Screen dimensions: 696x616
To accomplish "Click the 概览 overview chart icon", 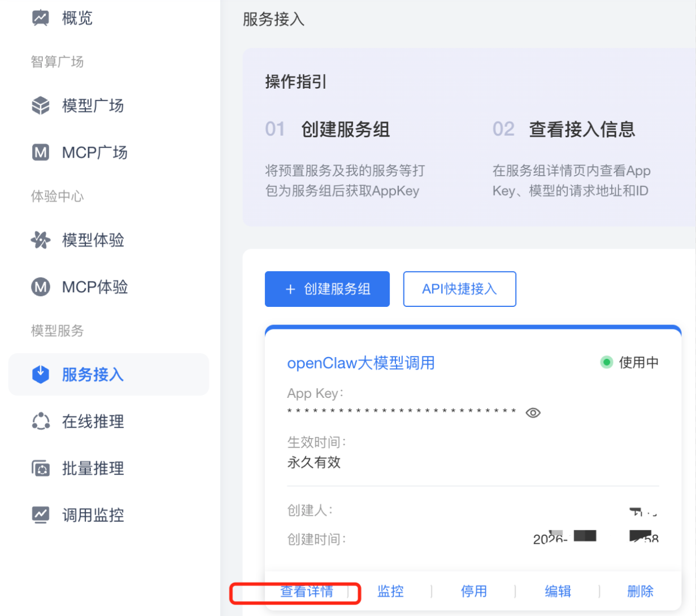I will point(41,18).
